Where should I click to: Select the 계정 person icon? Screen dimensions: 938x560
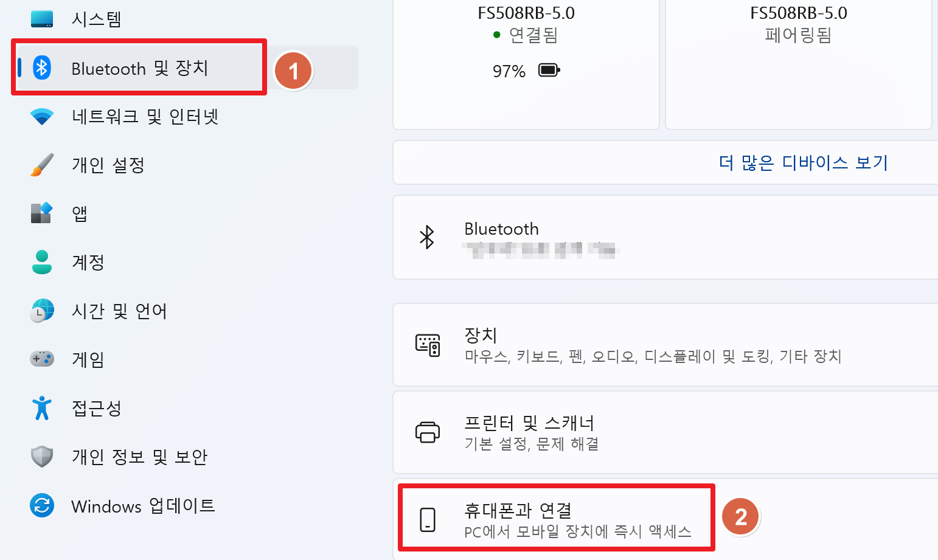point(41,262)
